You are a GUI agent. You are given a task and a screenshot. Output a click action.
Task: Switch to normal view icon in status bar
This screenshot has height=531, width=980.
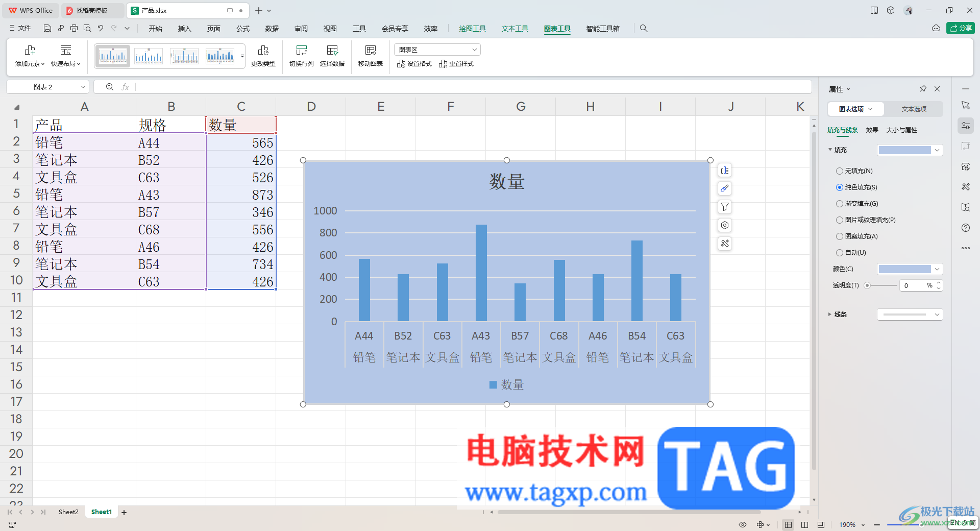pyautogui.click(x=788, y=524)
